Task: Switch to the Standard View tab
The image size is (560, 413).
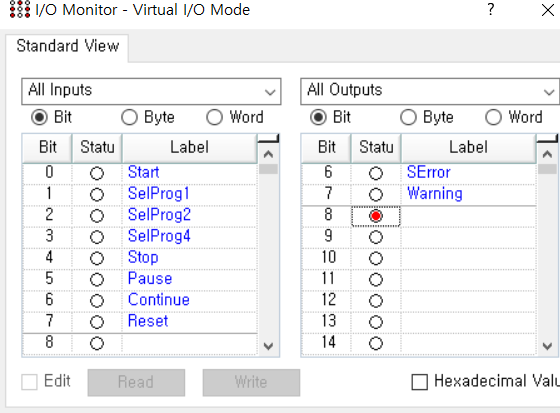Action: pos(68,46)
